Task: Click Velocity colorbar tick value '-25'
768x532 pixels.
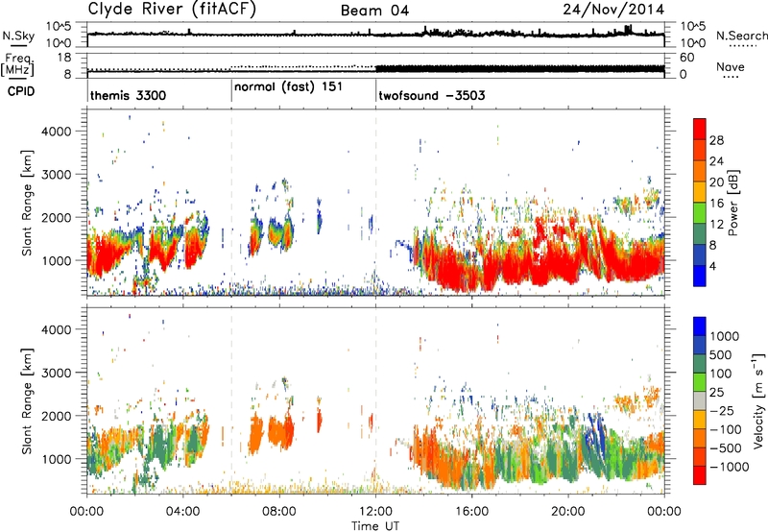Action: (x=722, y=410)
